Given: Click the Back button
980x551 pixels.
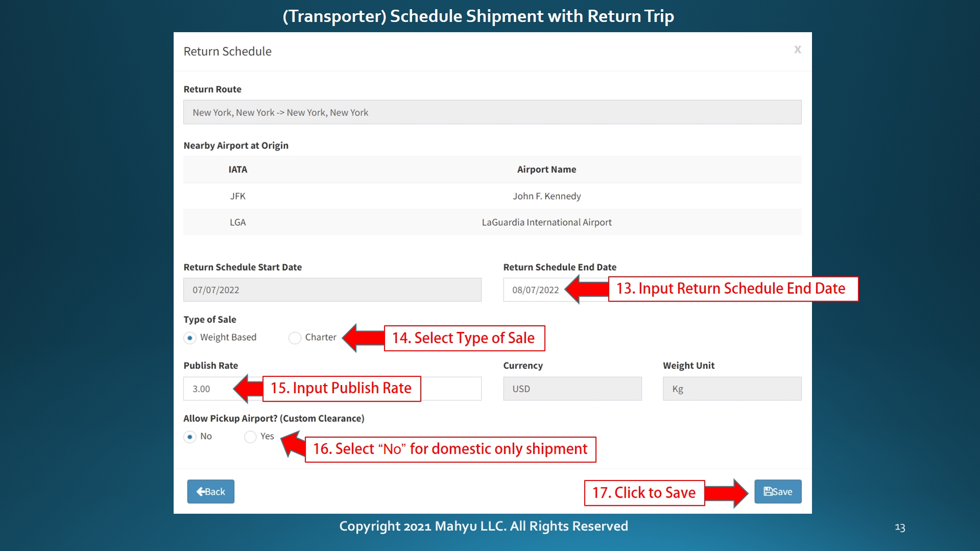Looking at the screenshot, I should click(210, 491).
